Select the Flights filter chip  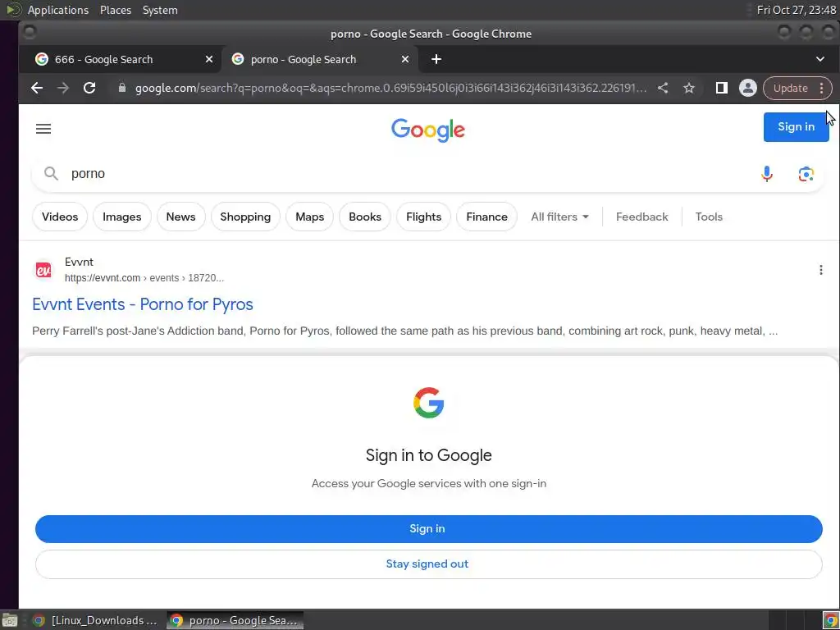coord(424,217)
